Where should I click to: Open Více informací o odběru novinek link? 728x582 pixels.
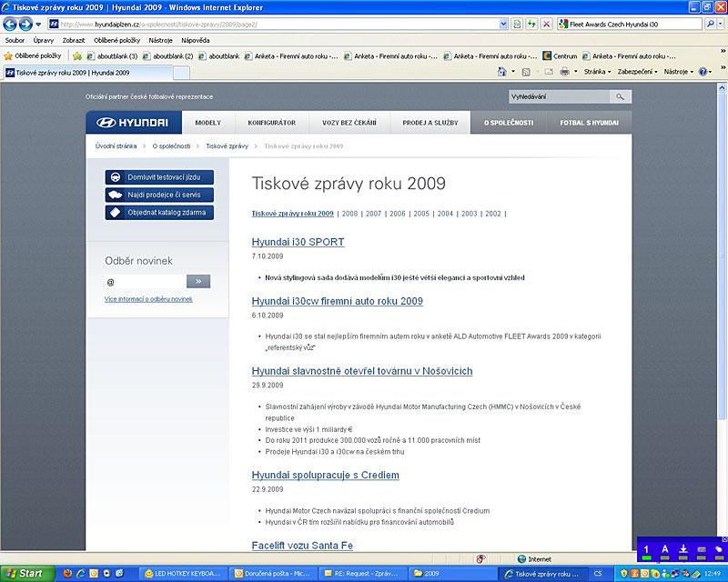click(x=148, y=299)
